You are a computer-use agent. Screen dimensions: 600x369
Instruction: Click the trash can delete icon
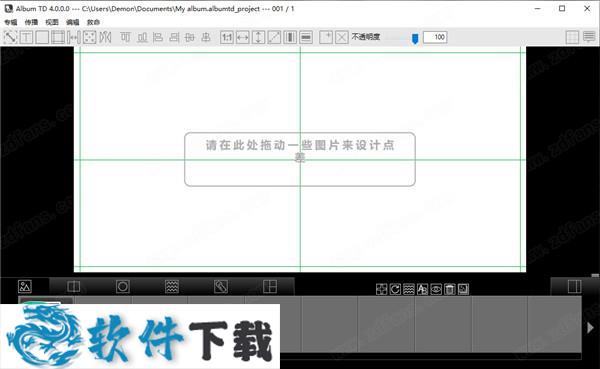[450, 289]
